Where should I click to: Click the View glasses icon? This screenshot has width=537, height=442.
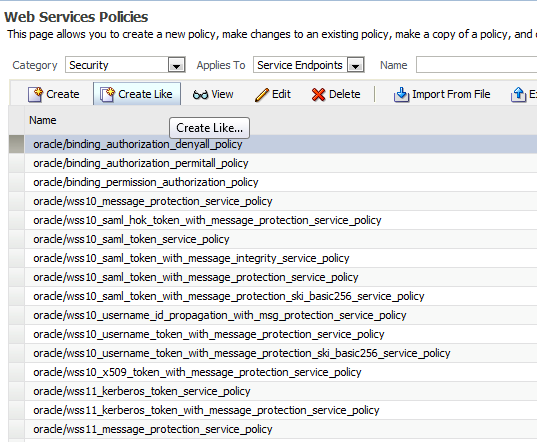200,94
